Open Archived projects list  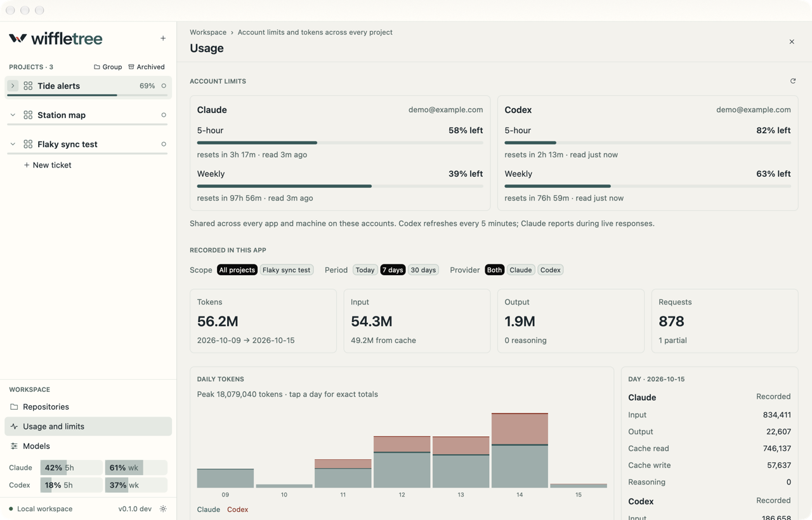click(147, 67)
